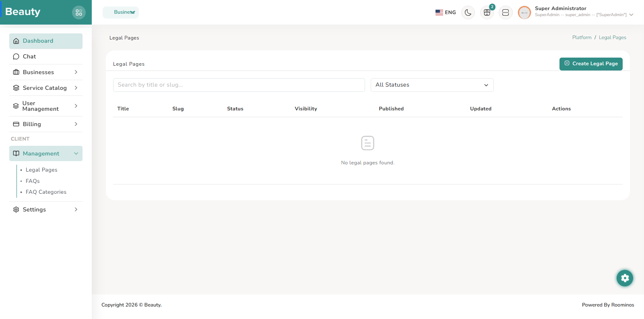Open the ENG language selector
The width and height of the screenshot is (644, 319).
click(x=446, y=12)
